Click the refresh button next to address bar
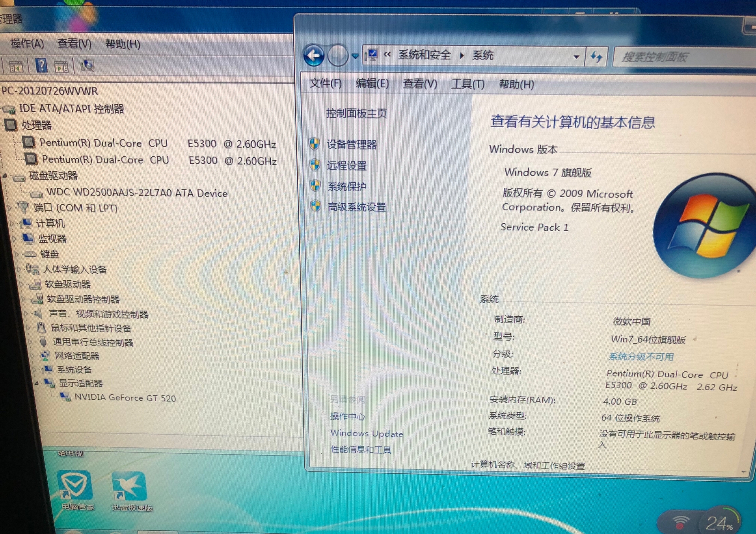 (x=596, y=57)
